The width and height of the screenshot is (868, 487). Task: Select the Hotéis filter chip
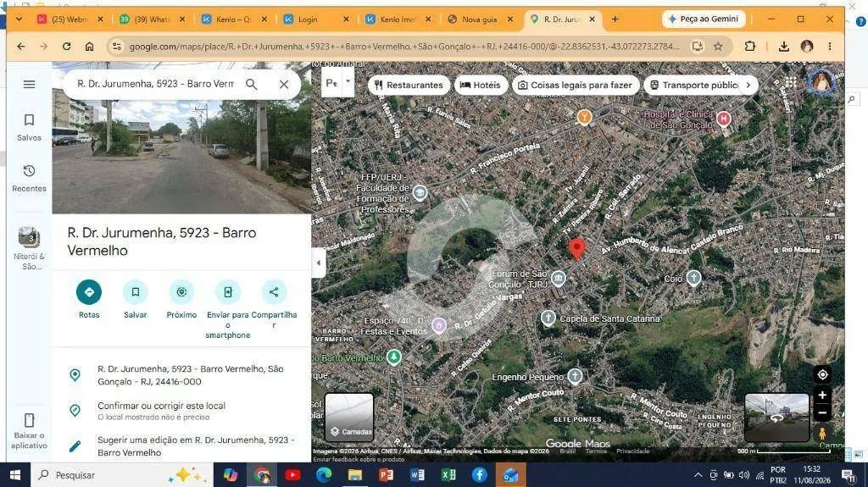[x=480, y=85]
